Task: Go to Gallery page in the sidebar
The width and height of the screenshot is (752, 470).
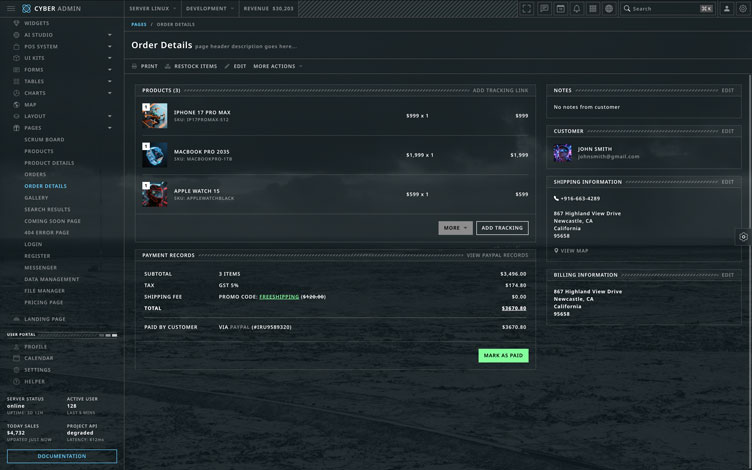Action: tap(36, 198)
